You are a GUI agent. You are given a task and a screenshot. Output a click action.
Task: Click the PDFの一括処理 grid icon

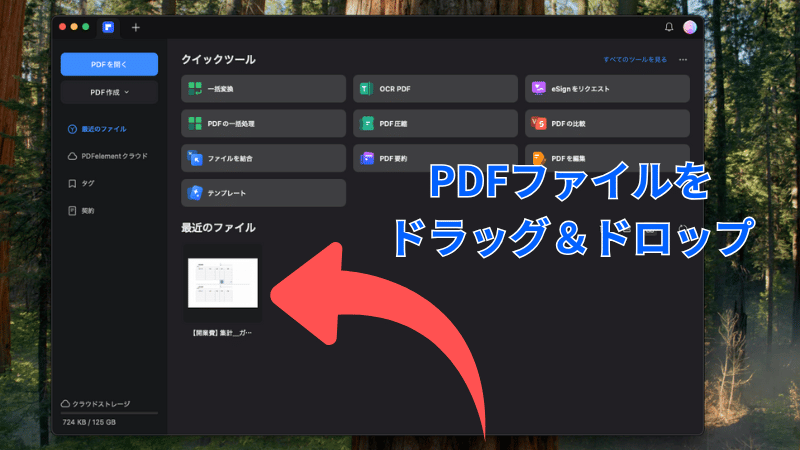(195, 123)
